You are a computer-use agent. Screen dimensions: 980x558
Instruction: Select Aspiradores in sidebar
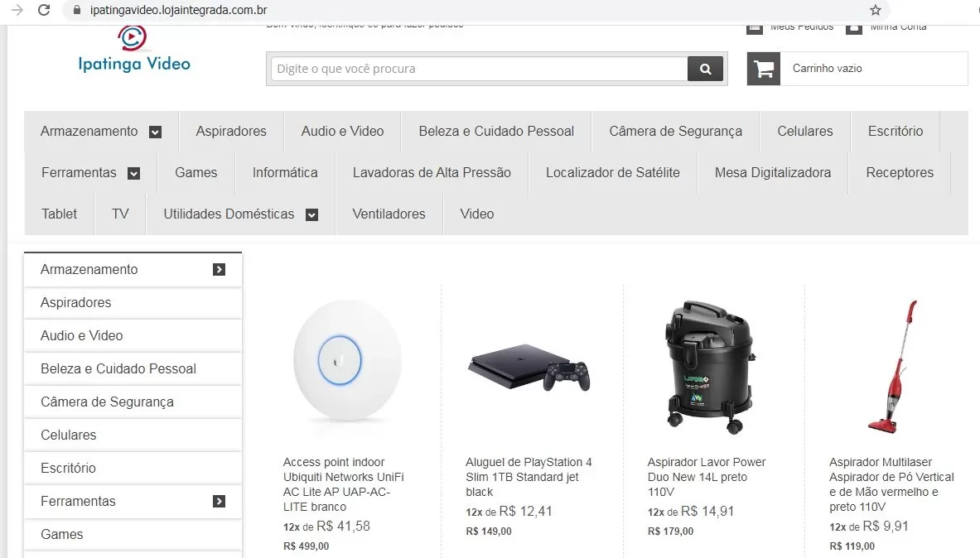[133, 302]
